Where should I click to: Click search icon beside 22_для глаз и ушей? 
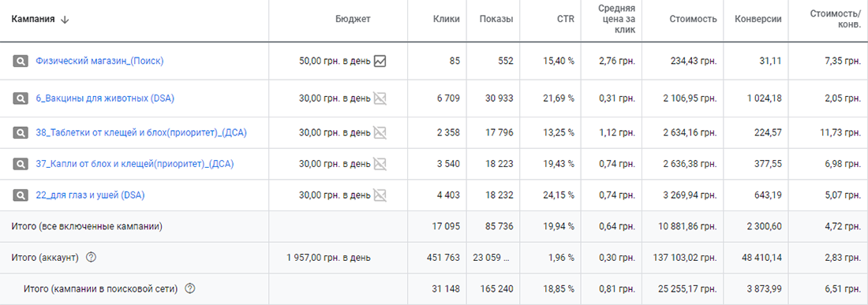pyautogui.click(x=20, y=195)
